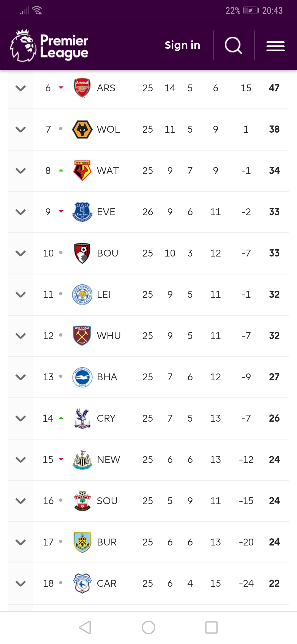Screen dimensions: 297x644
Task: Open the hamburger menu
Action: point(275,46)
